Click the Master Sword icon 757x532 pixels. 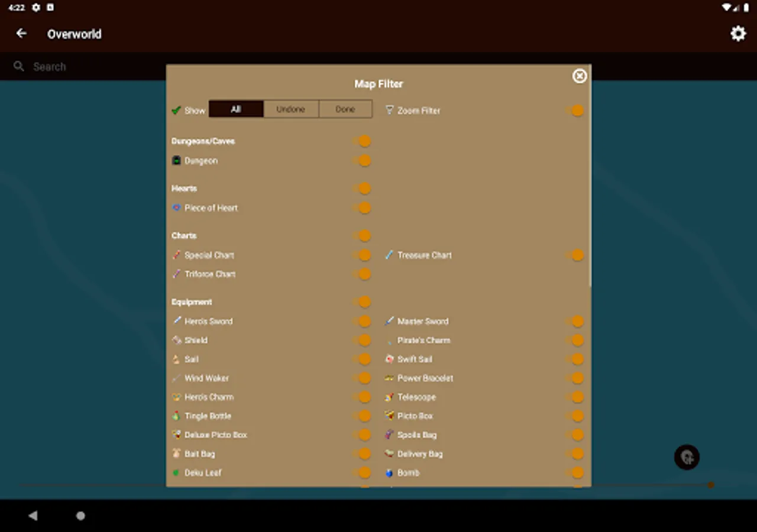tap(389, 321)
